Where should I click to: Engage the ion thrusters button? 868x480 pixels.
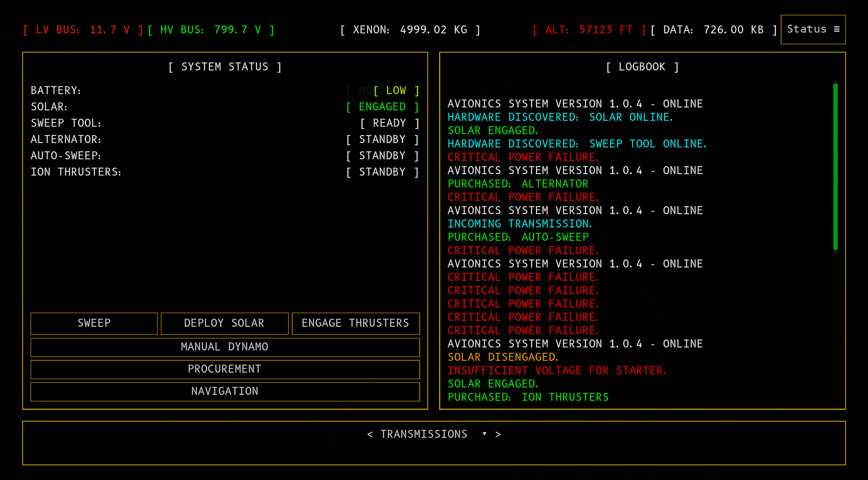tap(355, 323)
